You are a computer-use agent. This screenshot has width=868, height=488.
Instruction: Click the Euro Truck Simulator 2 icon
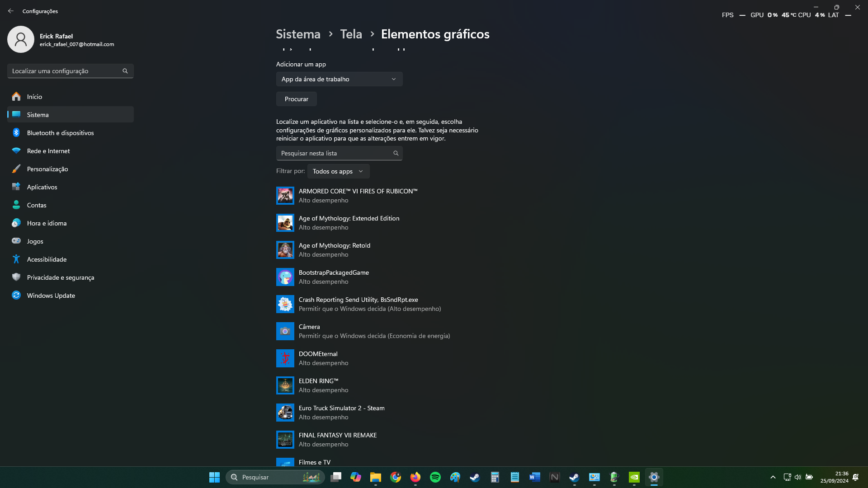tap(285, 413)
